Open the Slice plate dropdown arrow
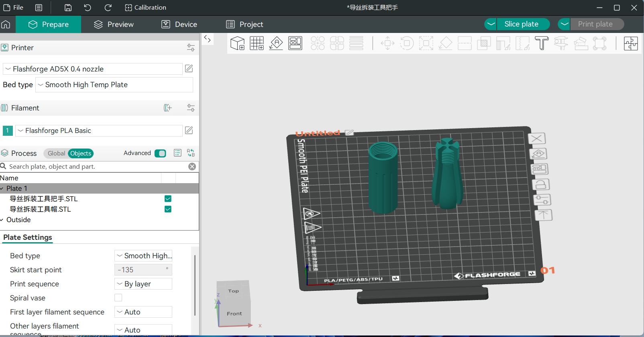 (491, 24)
